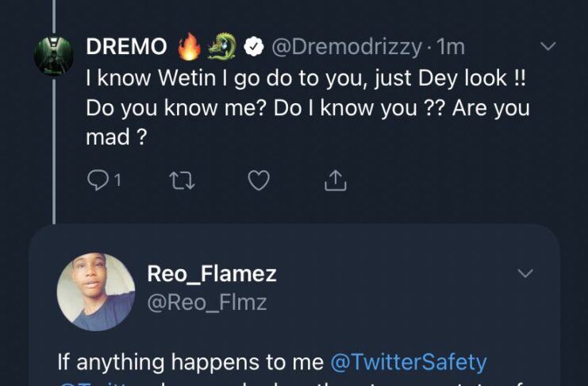This screenshot has height=386, width=588.
Task: Click the dragon emoji in DREMO's name
Action: coord(222,48)
